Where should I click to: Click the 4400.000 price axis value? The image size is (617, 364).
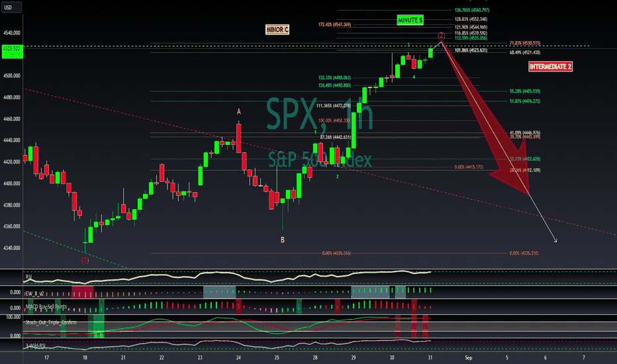click(12, 183)
